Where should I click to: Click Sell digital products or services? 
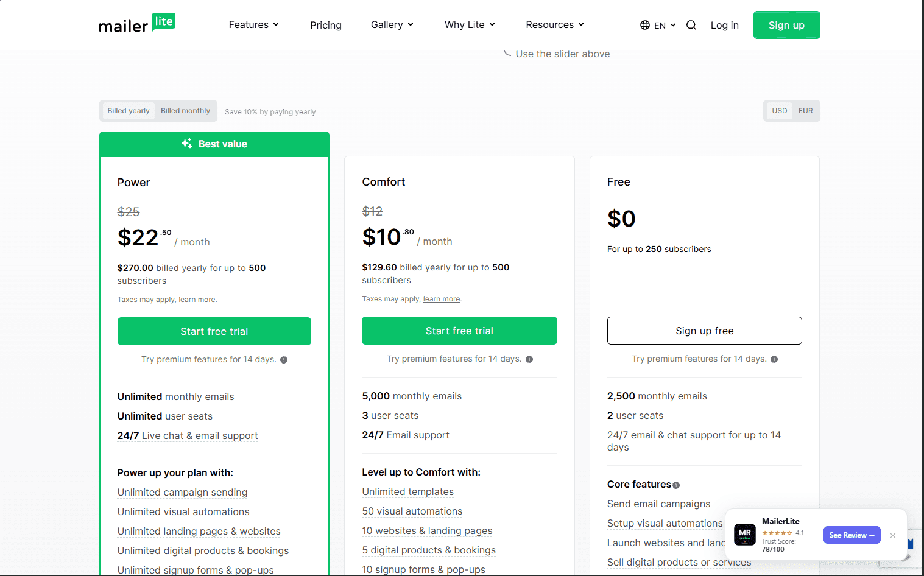[x=679, y=562]
